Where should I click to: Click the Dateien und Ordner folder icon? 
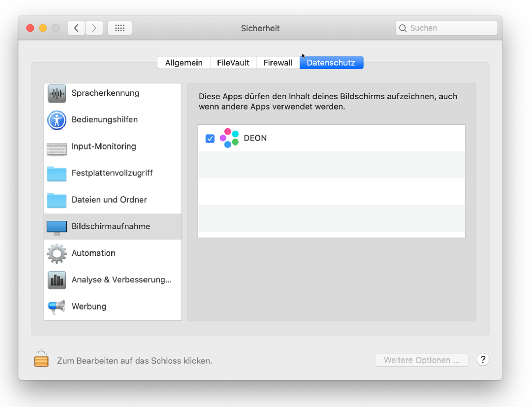tap(57, 200)
